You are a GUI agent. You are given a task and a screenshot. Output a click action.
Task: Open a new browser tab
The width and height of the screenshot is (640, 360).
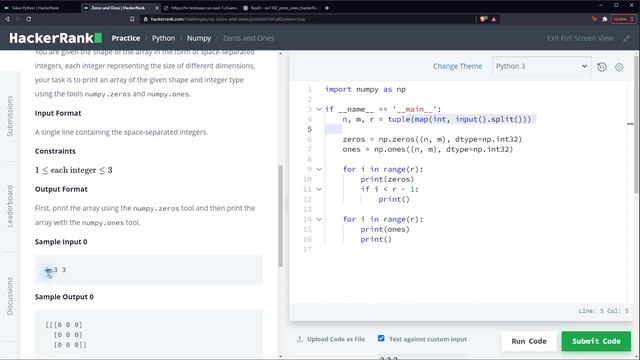coord(327,7)
